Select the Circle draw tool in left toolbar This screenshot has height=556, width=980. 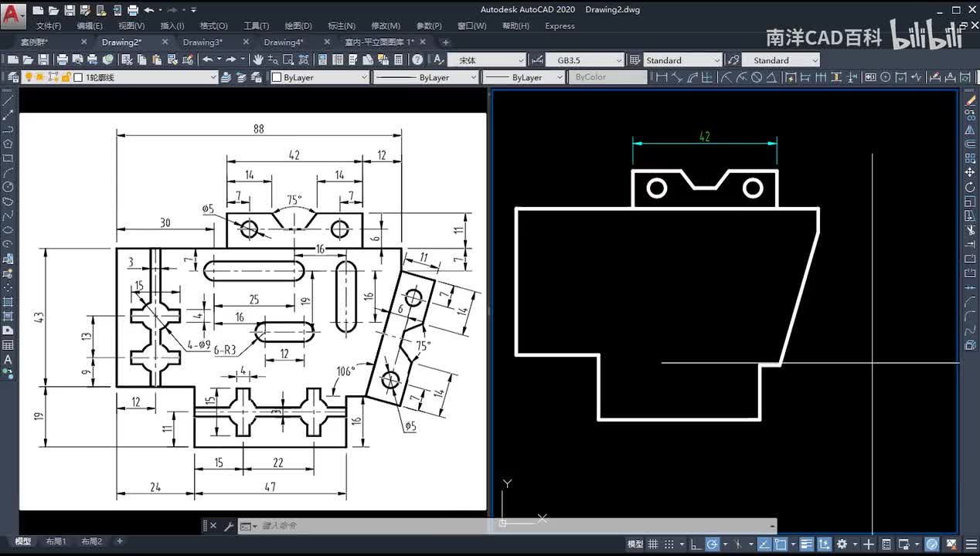coord(8,187)
